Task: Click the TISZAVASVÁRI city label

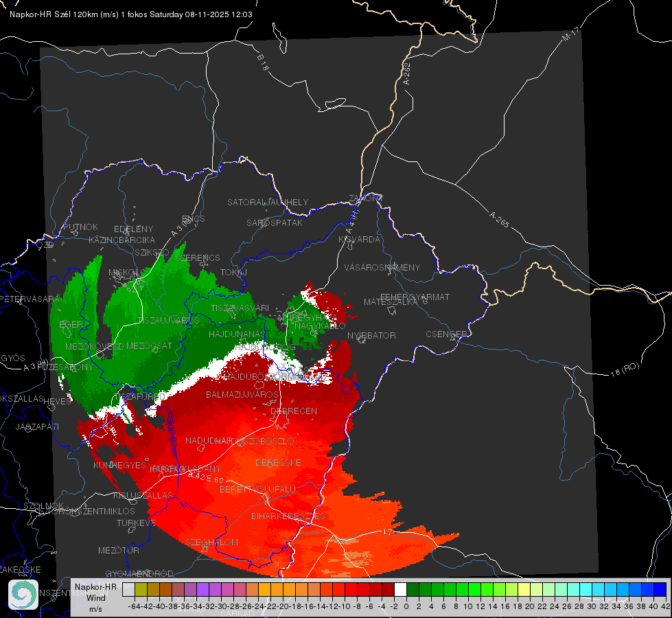Action: pyautogui.click(x=240, y=308)
